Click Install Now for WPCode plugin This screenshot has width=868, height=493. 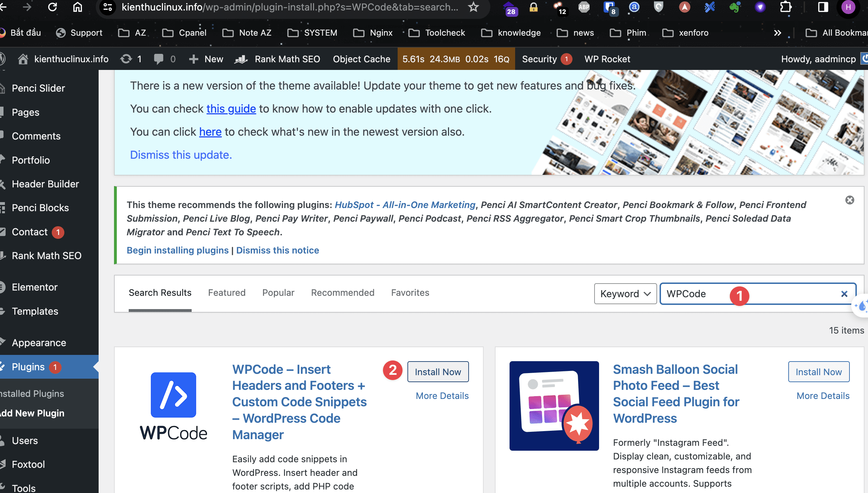pos(437,372)
